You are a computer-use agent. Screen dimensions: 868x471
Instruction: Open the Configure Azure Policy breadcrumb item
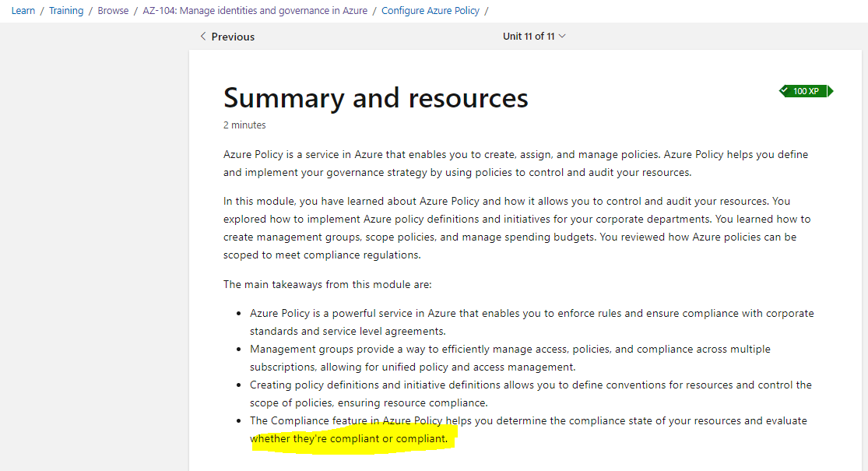click(430, 10)
